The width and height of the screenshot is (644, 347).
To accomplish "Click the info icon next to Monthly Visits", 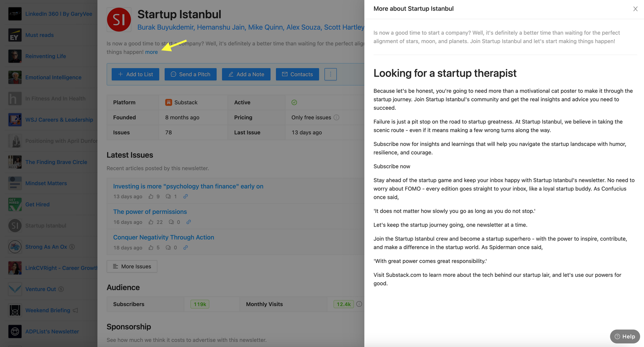I will point(359,304).
